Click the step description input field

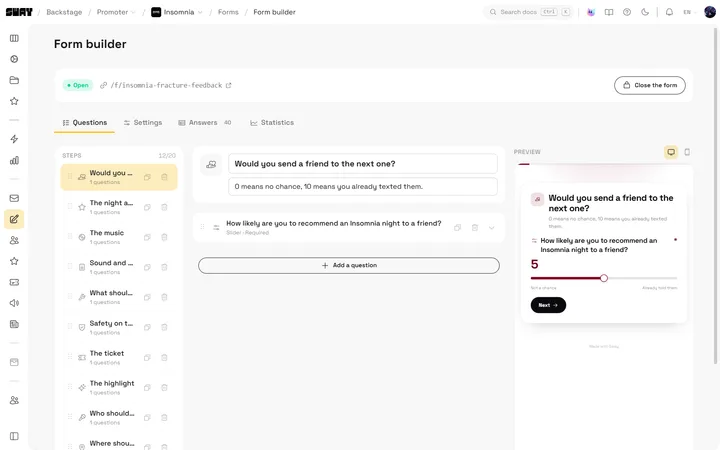click(363, 187)
